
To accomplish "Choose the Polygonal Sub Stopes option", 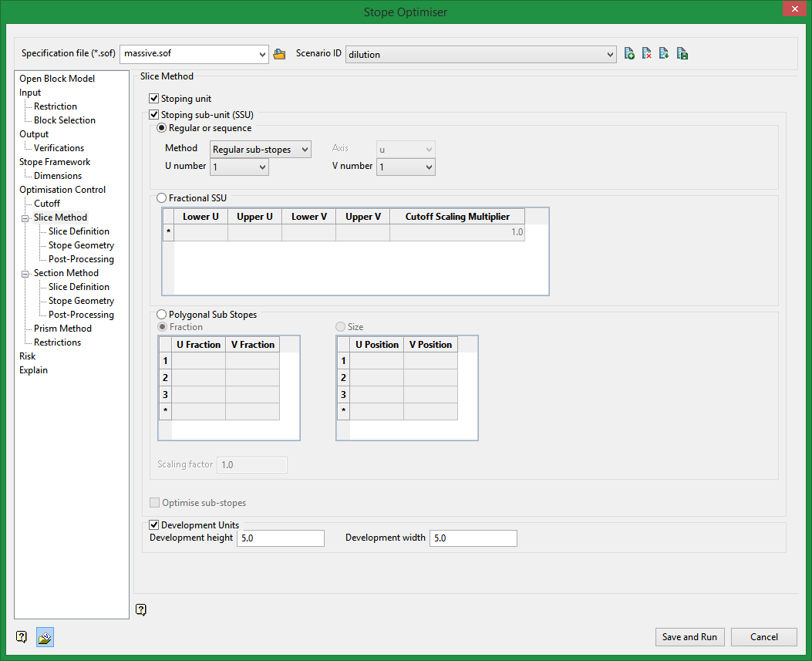I will (x=162, y=315).
